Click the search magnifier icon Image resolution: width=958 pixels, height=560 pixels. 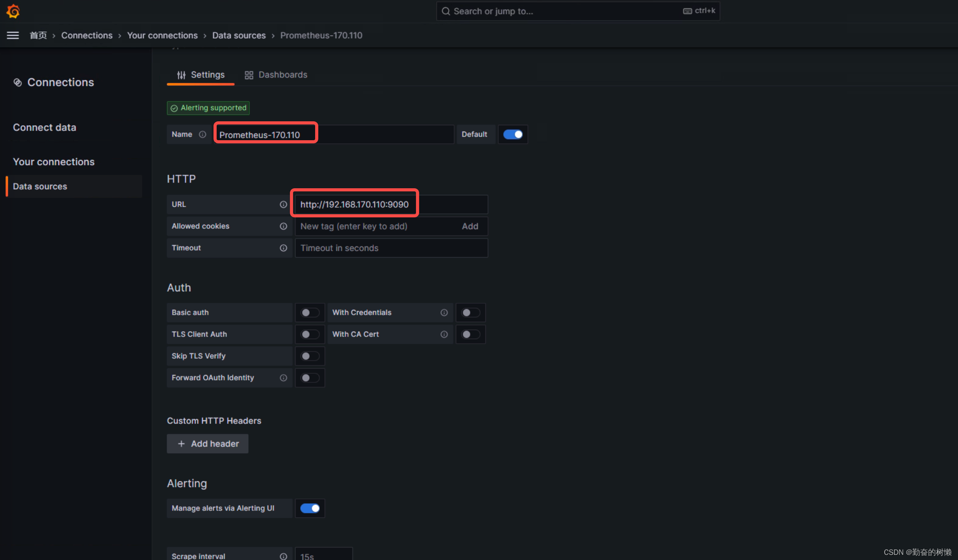click(x=446, y=11)
